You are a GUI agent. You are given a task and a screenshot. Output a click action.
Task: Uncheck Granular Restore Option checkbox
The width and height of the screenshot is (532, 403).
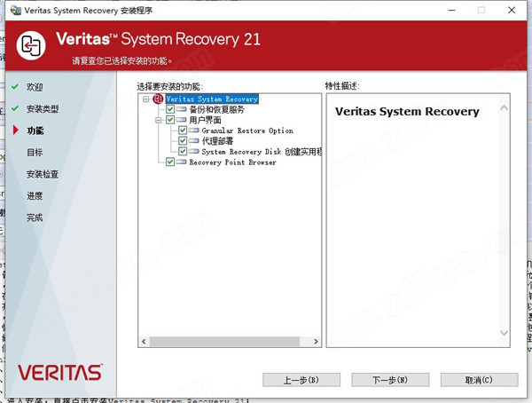[183, 130]
